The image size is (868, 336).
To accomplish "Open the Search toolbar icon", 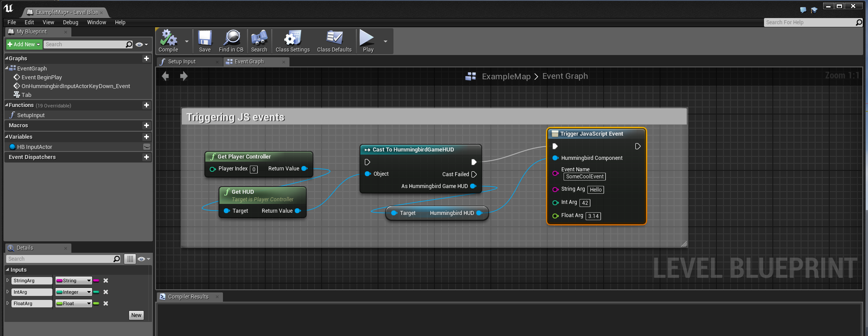I will pos(259,41).
